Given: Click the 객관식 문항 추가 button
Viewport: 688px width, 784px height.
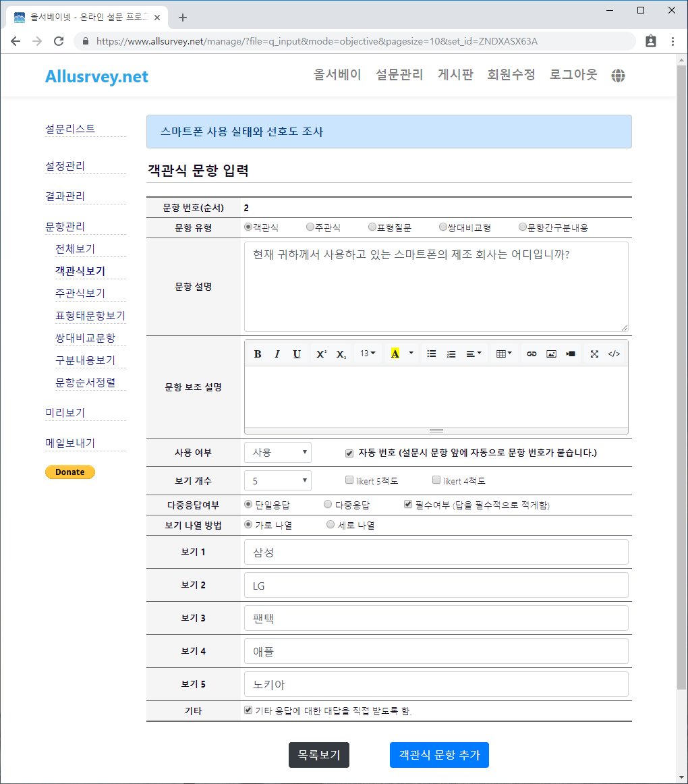Looking at the screenshot, I should 439,755.
